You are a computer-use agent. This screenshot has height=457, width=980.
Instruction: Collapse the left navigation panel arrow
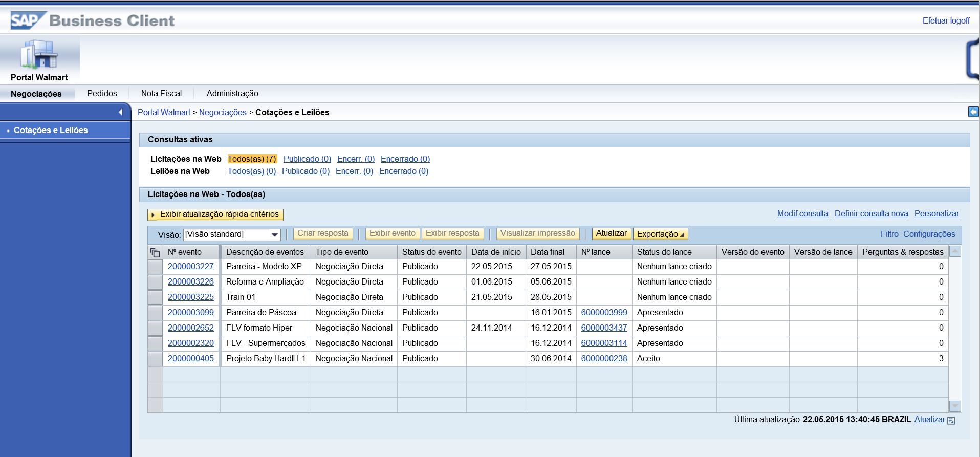pyautogui.click(x=120, y=112)
